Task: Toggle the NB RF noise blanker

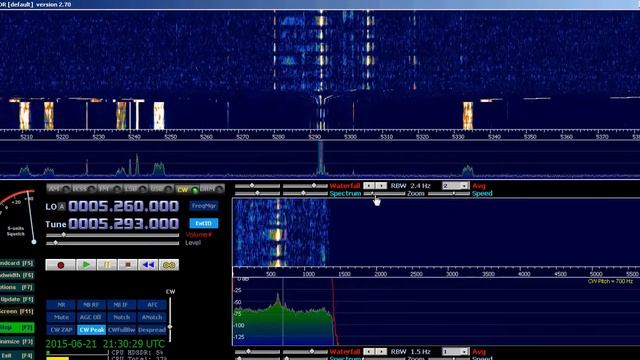Action: (91, 305)
